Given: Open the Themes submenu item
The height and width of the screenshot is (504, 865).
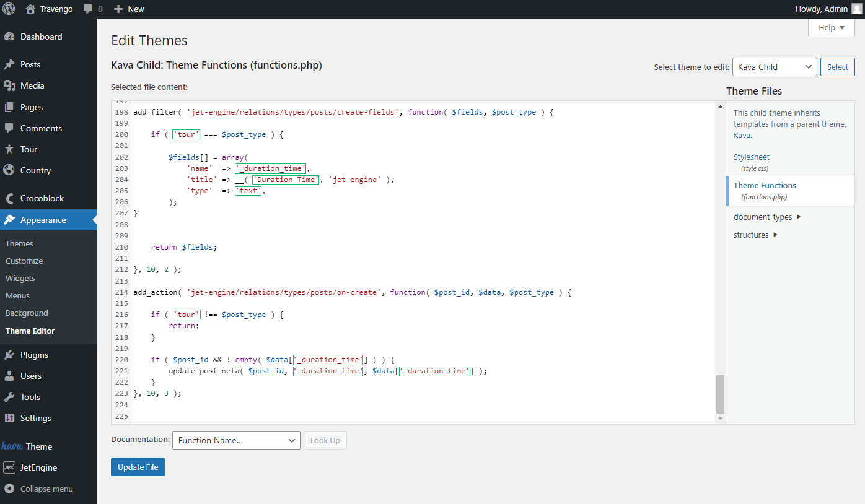Looking at the screenshot, I should click(x=19, y=243).
